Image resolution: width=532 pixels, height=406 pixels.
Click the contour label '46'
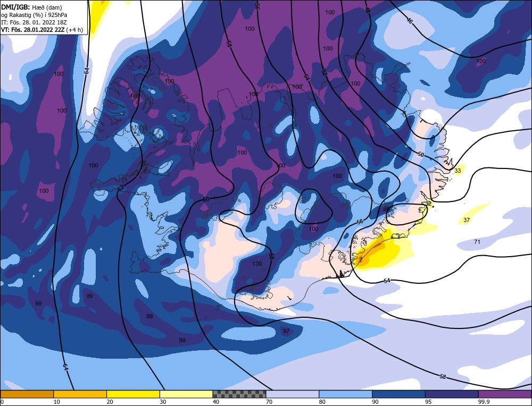[410, 21]
